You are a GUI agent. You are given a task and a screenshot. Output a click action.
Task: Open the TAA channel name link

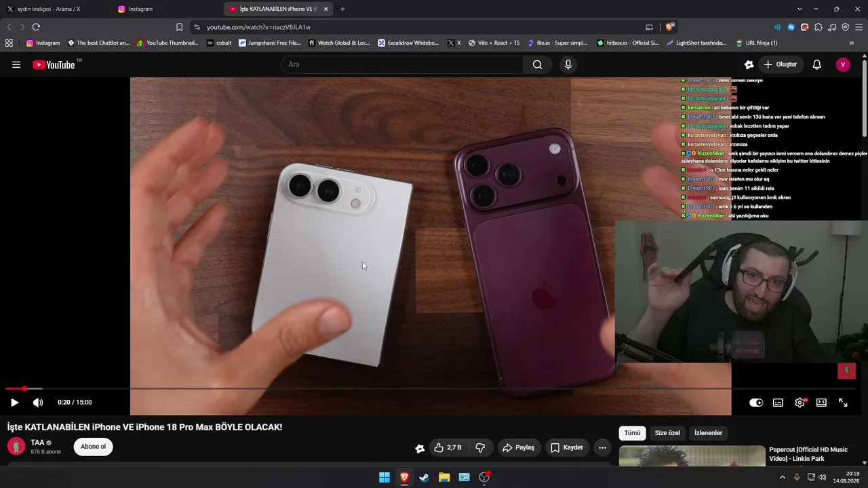37,443
